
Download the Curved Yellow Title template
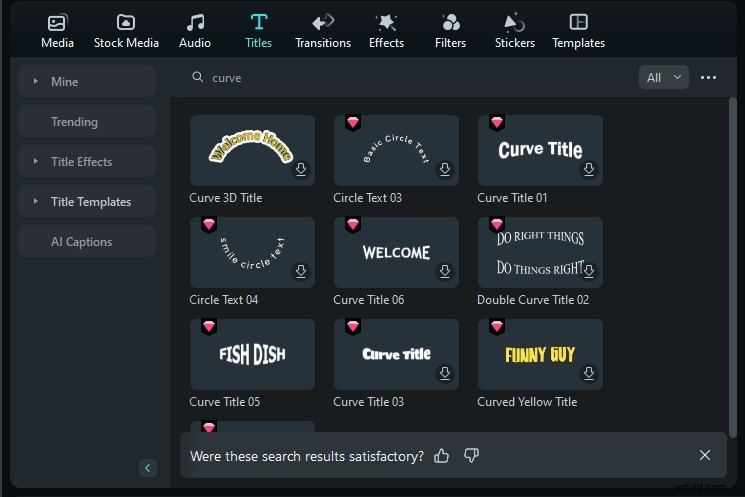click(589, 374)
